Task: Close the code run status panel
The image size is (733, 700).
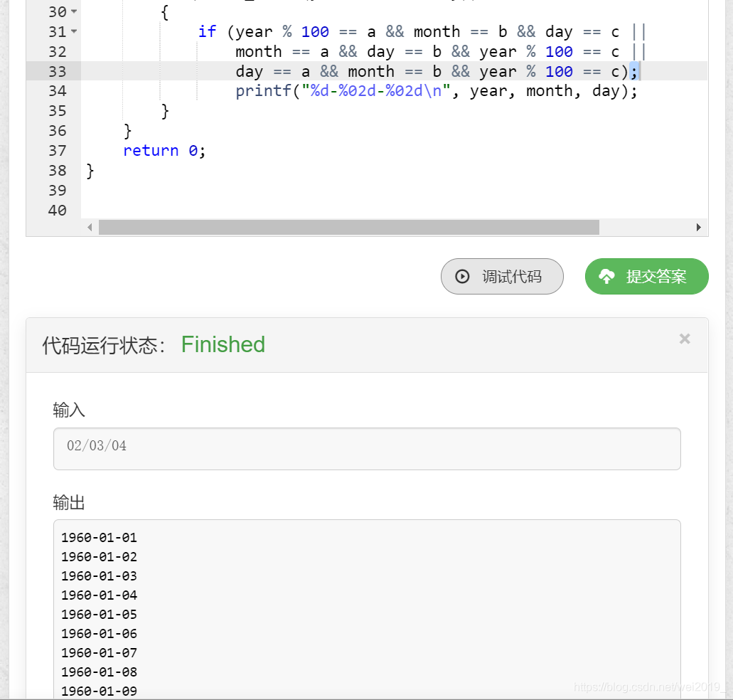Action: click(x=685, y=339)
